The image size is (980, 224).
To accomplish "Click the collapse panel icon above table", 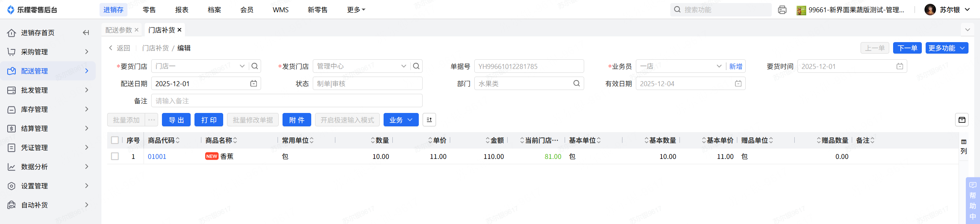I will coord(962,120).
